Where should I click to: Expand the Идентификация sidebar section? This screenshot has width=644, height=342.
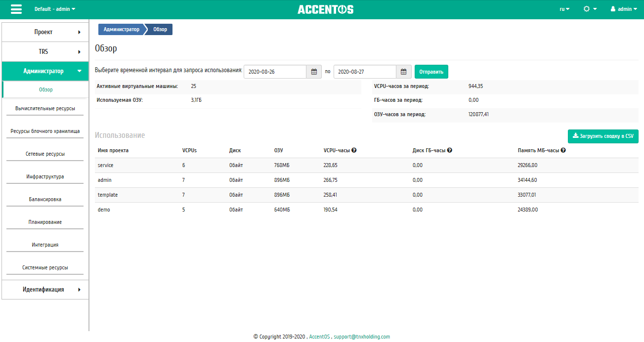[45, 290]
